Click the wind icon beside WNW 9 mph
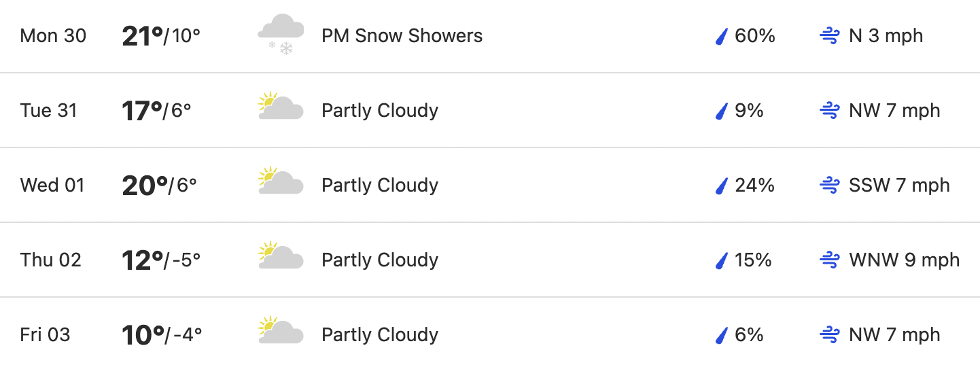 click(830, 260)
